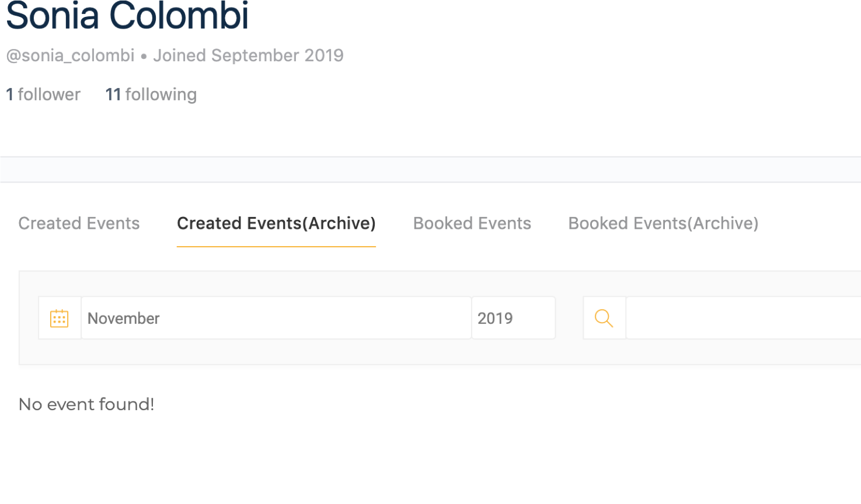Screen dimensions: 861x504
Task: Click the Joined September 2019 text
Action: tap(248, 55)
